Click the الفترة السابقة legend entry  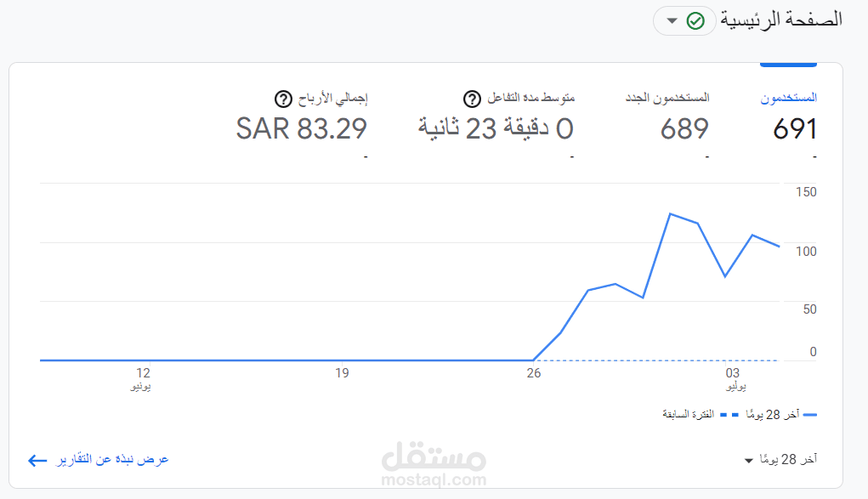pos(701,414)
